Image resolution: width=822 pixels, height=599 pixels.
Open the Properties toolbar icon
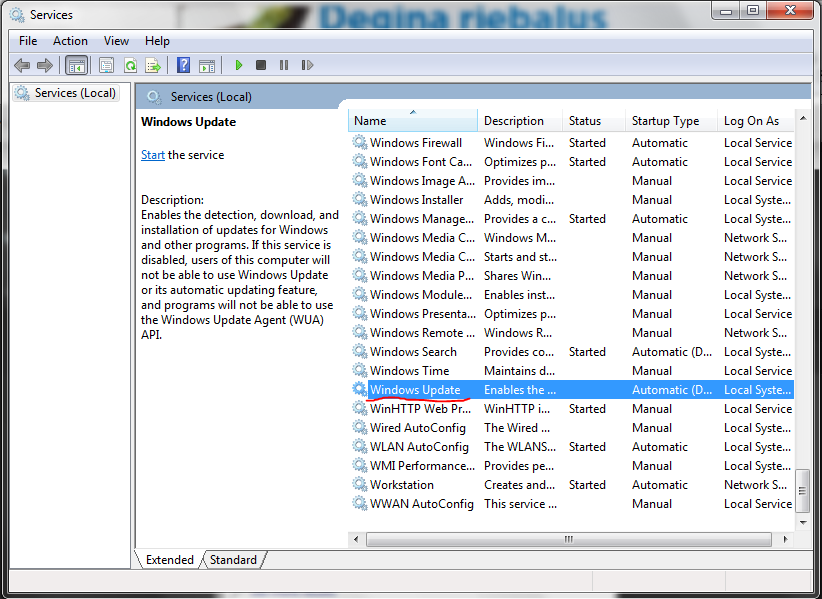pyautogui.click(x=106, y=66)
